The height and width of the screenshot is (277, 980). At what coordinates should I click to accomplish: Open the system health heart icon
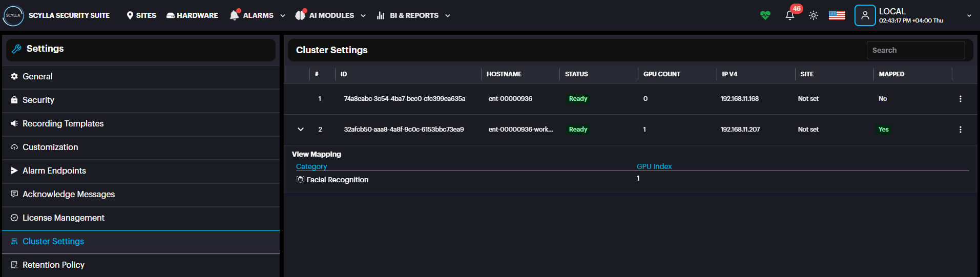(x=765, y=15)
